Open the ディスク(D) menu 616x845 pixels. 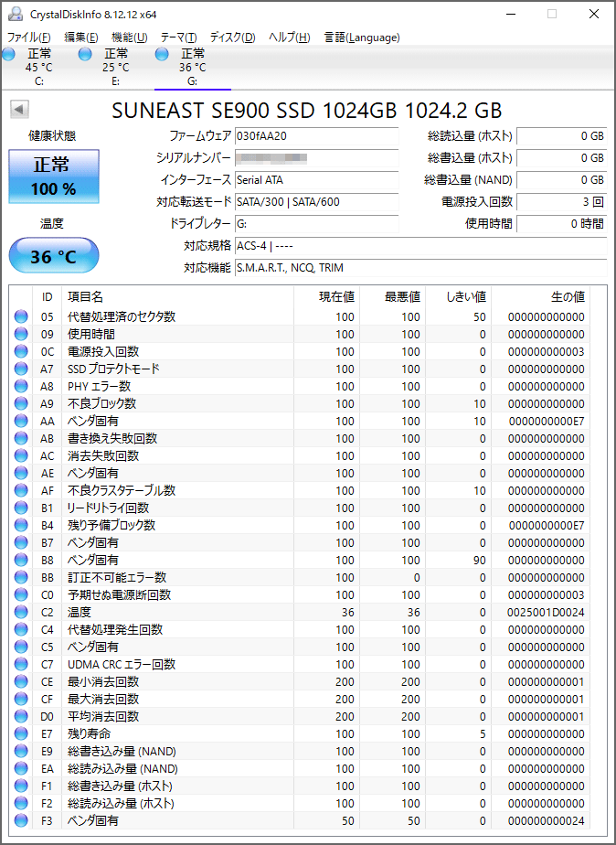point(233,37)
